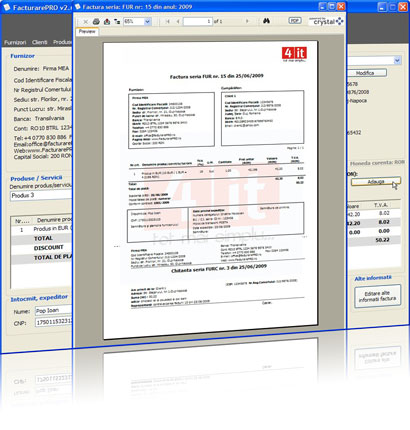Minimize the Factura seria preview window
Image resolution: width=410 pixels, height=430 pixels.
322,6
